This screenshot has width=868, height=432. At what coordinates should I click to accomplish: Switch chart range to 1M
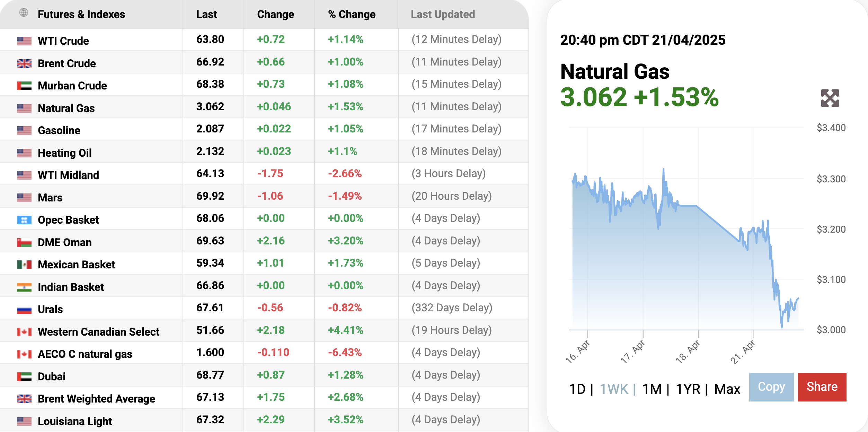click(652, 389)
